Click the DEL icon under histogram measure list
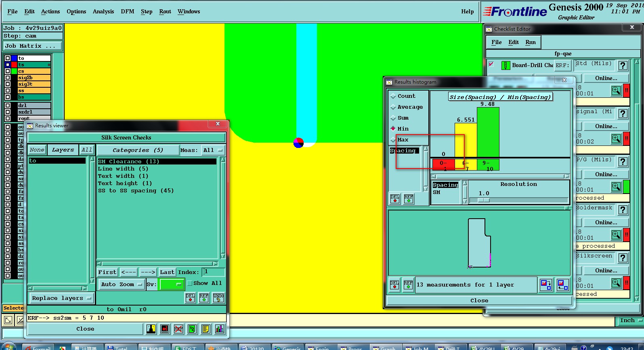 coord(395,199)
